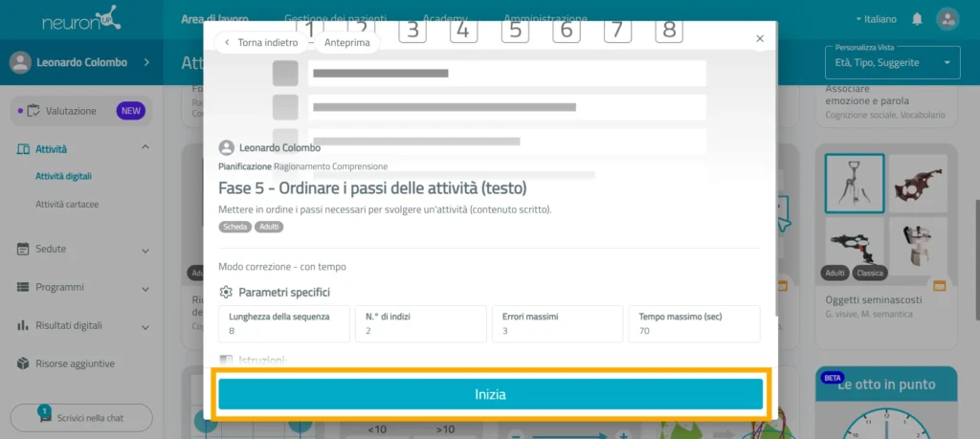Select Attività cartacee

click(67, 205)
